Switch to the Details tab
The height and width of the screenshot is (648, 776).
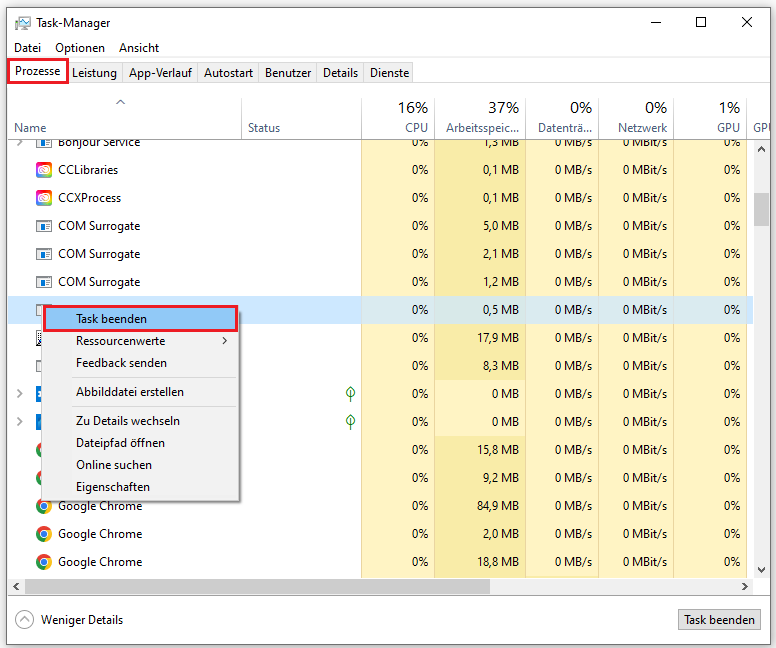[340, 73]
